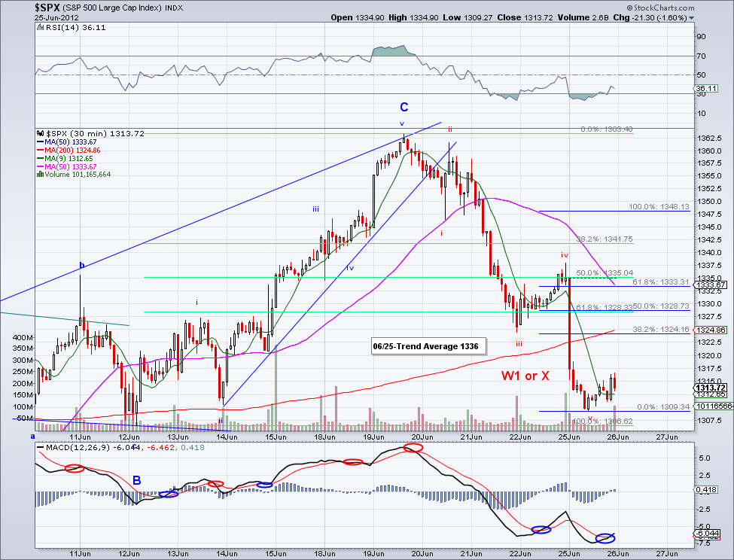
Task: Click the "(S&P 500 Large Cap Index) INDX" label
Action: [x=123, y=8]
